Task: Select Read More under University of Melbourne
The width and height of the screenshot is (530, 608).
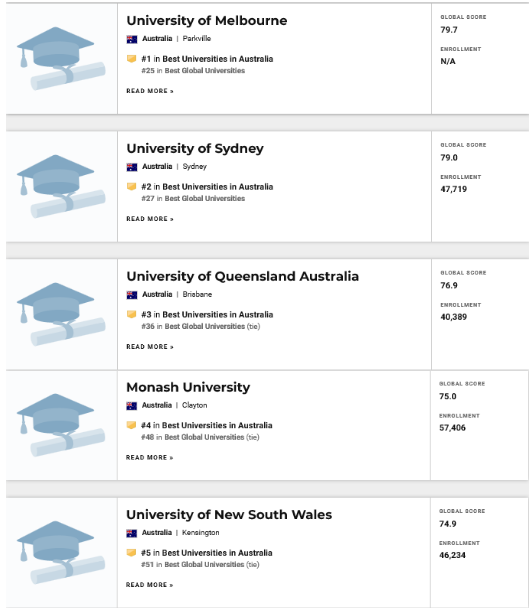Action: 150,91
